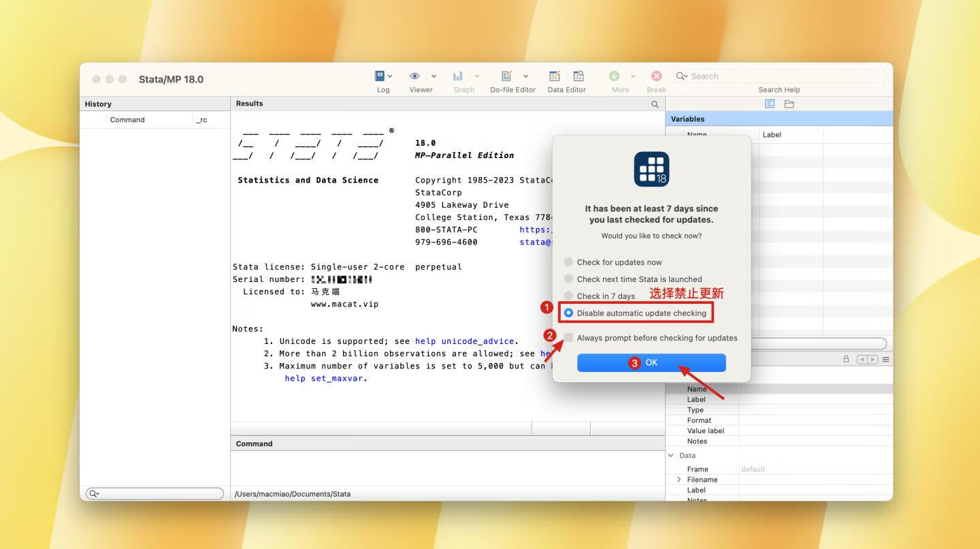Screen dimensions: 980x549
Task: Click OK in the update dialog
Action: (651, 363)
